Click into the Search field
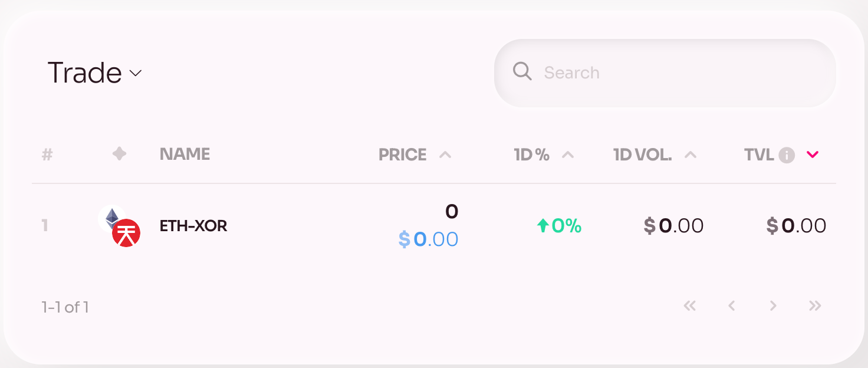Viewport: 868px width, 368px height. click(665, 73)
